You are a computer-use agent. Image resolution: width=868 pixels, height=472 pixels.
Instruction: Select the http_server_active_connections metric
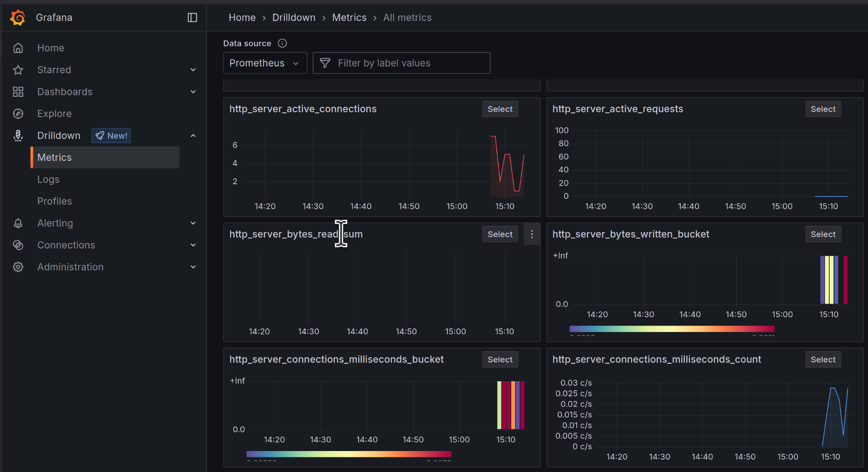500,109
